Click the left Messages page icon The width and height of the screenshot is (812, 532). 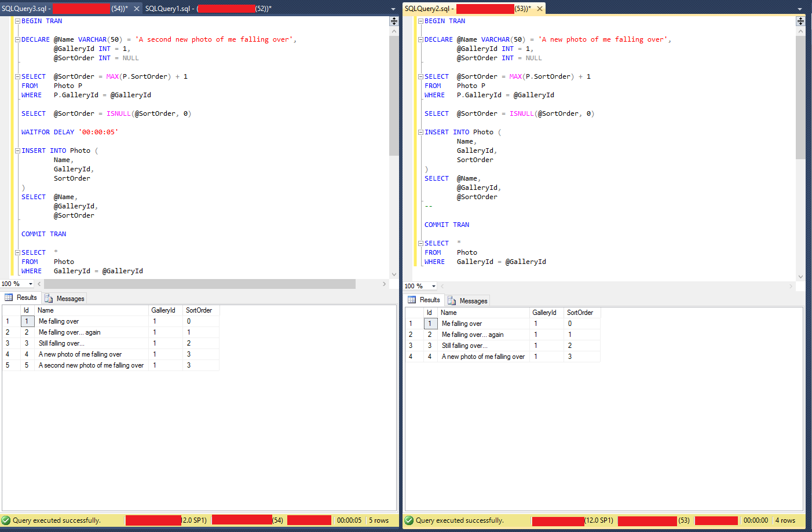pyautogui.click(x=49, y=299)
